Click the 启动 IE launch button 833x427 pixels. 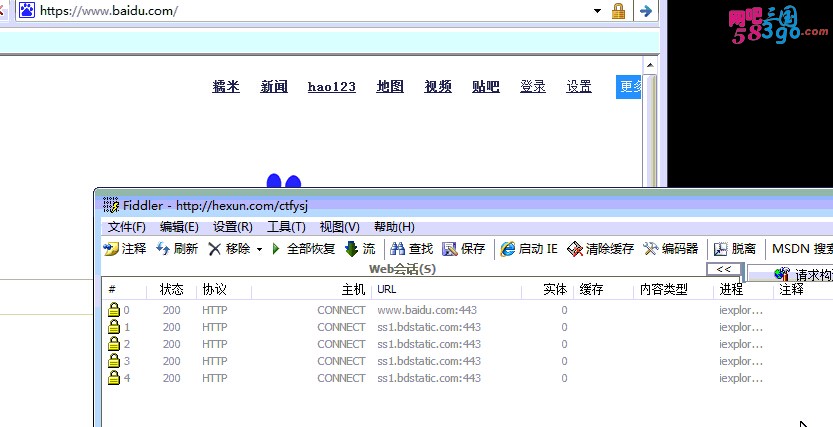point(529,249)
